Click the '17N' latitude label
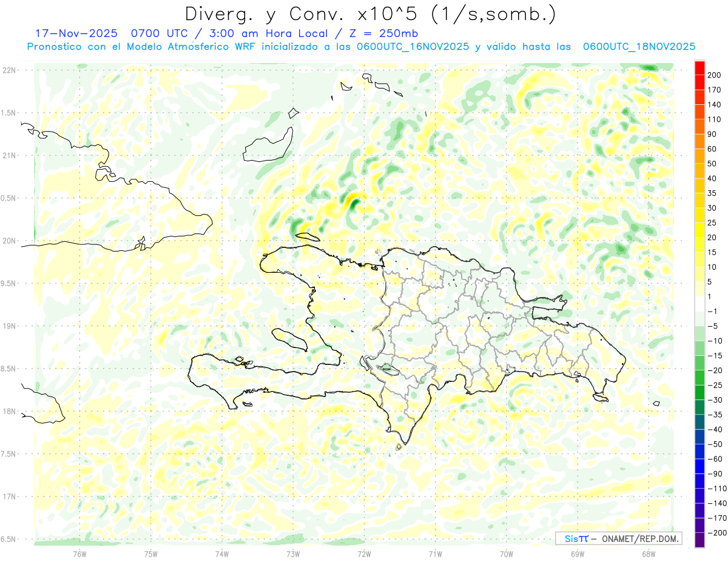 [9, 497]
